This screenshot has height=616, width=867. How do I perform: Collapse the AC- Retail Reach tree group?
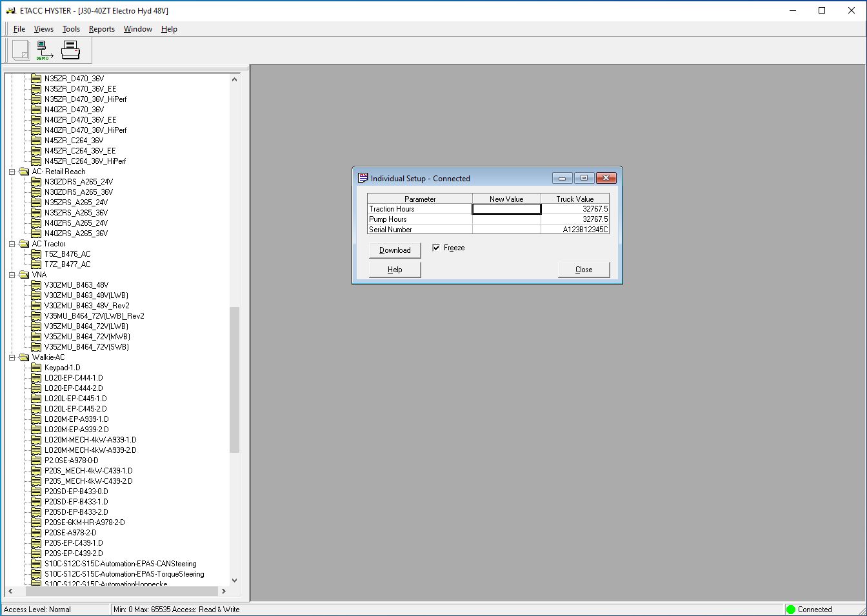[x=12, y=172]
